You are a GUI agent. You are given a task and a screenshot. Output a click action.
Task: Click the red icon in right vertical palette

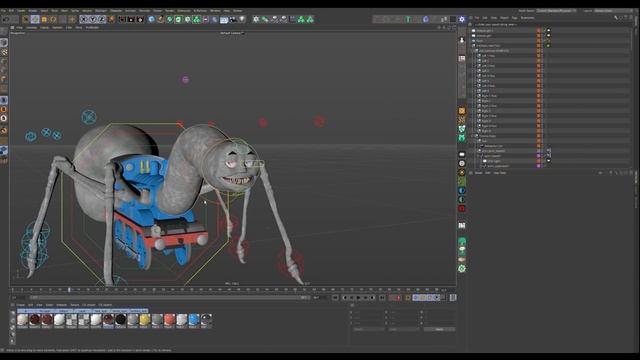click(x=462, y=209)
